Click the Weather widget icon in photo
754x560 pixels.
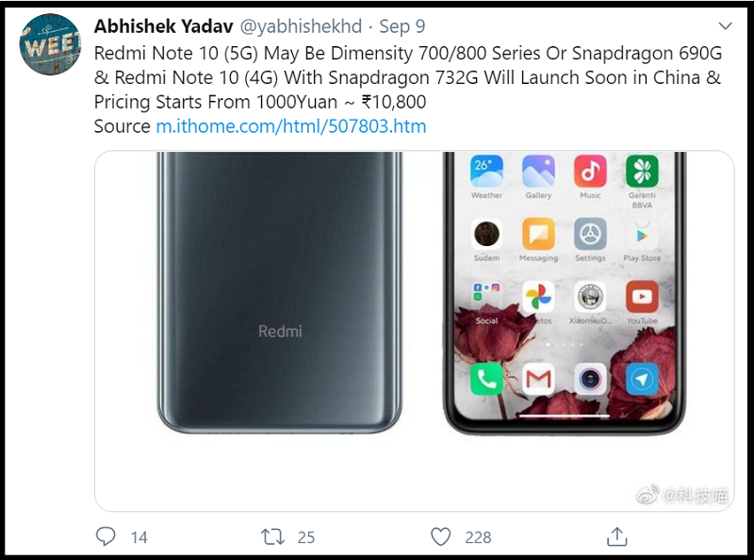coord(486,172)
